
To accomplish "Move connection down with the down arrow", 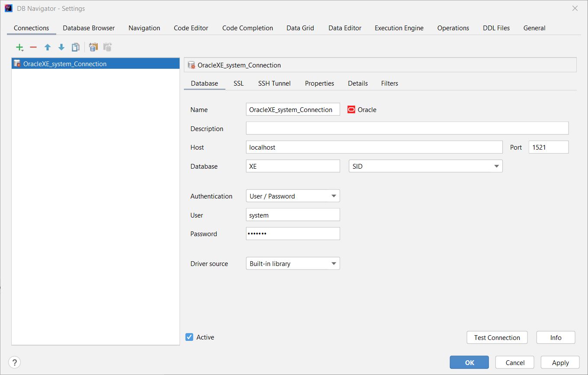I will pos(61,48).
